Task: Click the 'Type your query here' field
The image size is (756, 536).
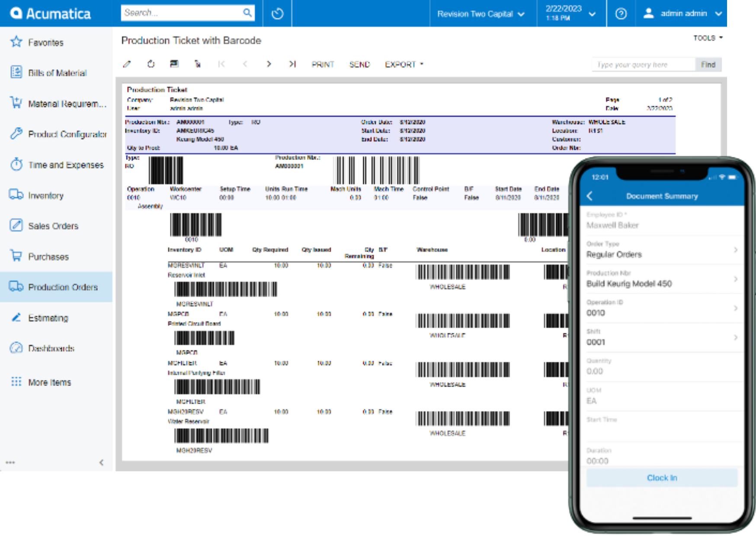Action: click(x=643, y=65)
